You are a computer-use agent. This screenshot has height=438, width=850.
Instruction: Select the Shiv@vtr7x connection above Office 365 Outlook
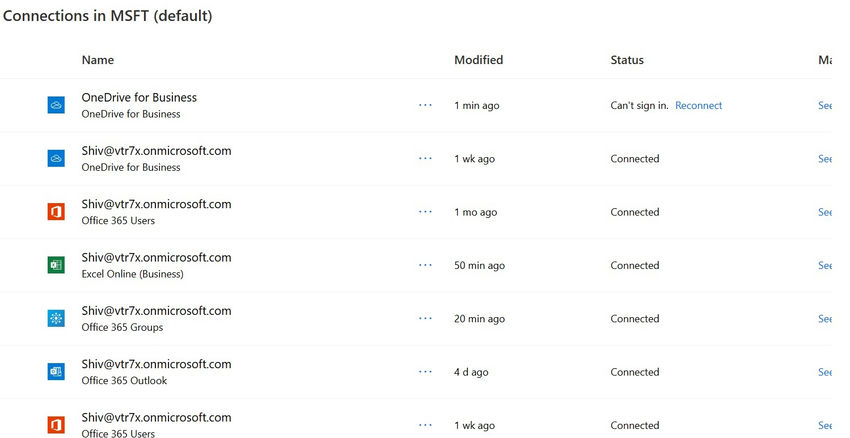pyautogui.click(x=157, y=364)
